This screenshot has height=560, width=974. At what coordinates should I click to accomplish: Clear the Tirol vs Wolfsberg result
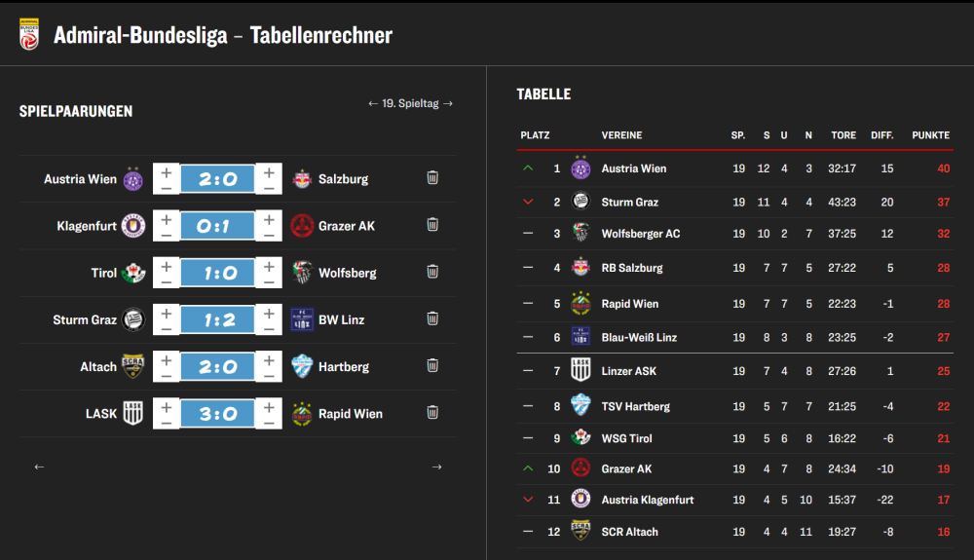point(432,273)
